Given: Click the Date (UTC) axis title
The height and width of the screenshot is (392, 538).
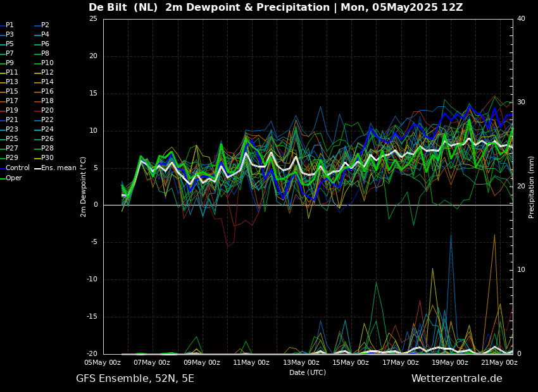Looking at the screenshot, I should pos(308,373).
